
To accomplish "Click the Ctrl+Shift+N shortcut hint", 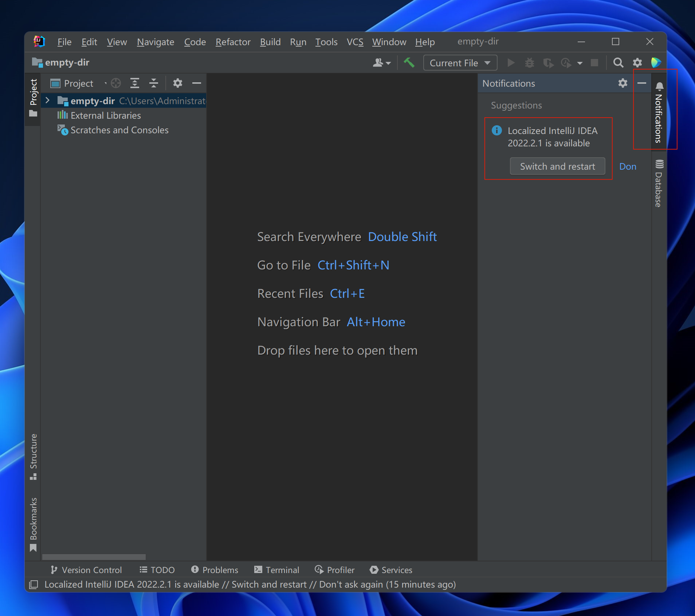I will tap(353, 265).
